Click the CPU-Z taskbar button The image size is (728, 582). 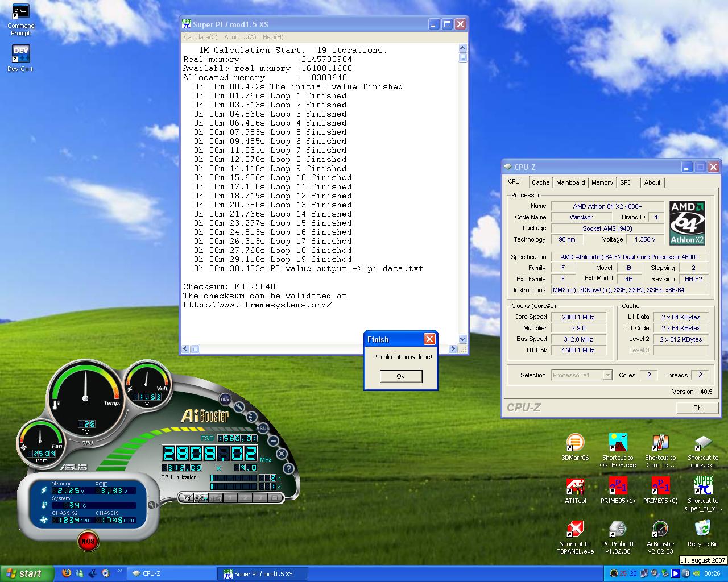pyautogui.click(x=172, y=573)
